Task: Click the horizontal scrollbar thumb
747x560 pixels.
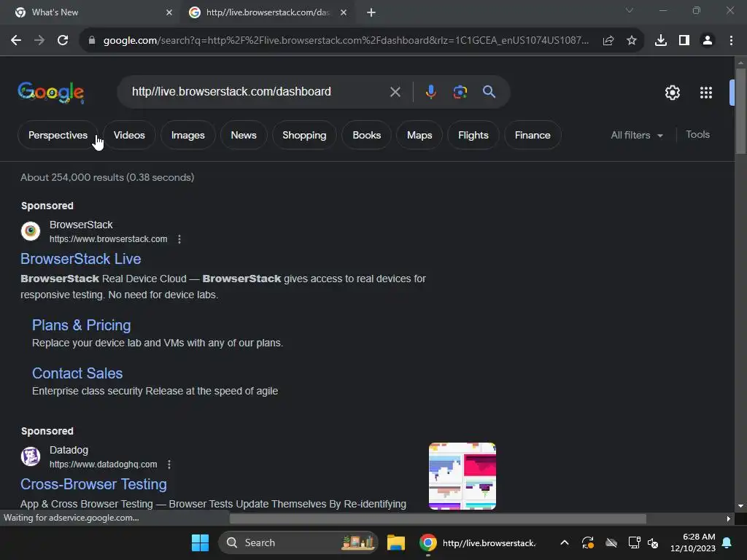Action: 438,518
